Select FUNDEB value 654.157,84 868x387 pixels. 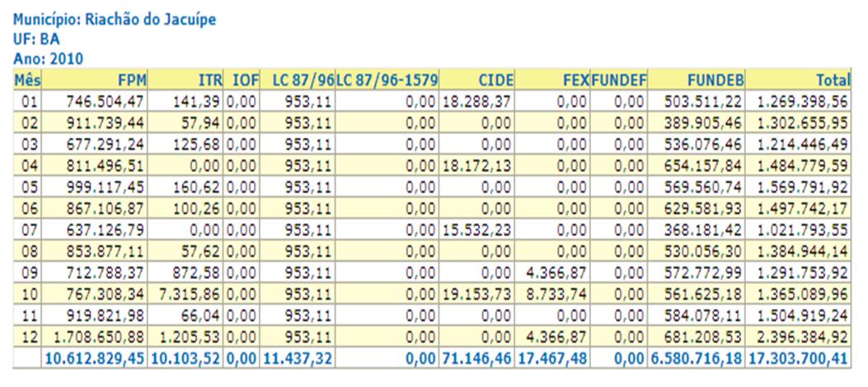[703, 166]
